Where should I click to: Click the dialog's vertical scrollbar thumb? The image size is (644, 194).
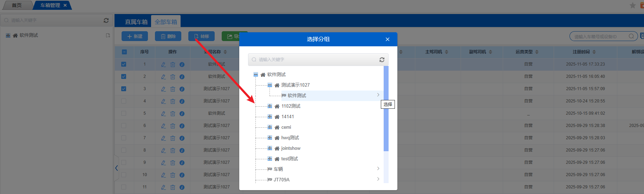(386, 109)
